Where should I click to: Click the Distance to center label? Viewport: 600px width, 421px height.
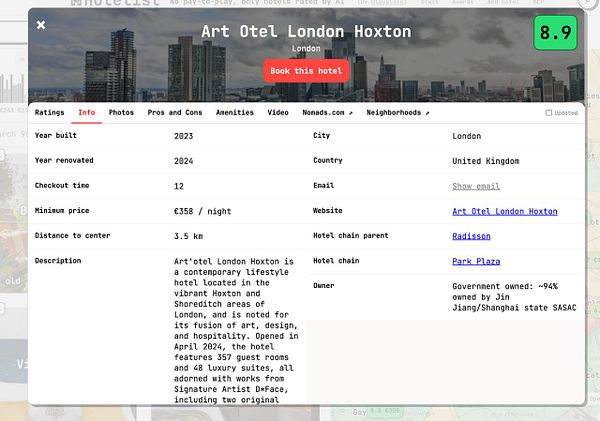point(72,235)
